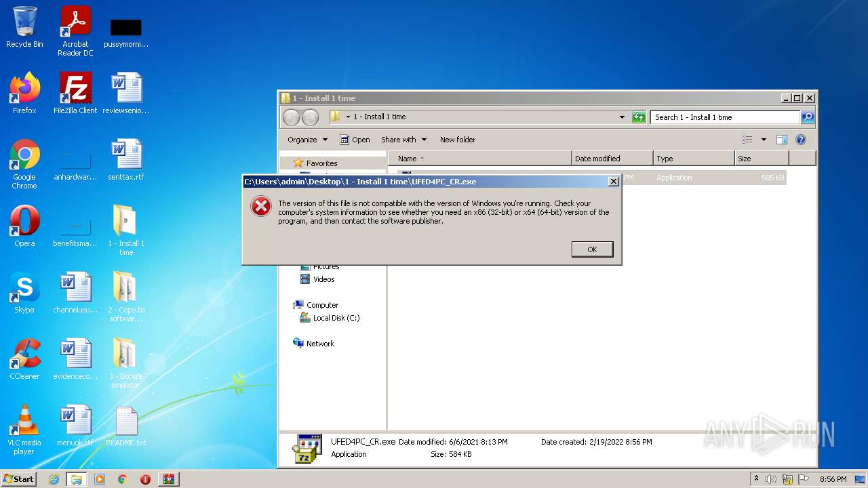This screenshot has height=488, width=868.
Task: Click the media player taskbar icon
Action: click(100, 479)
